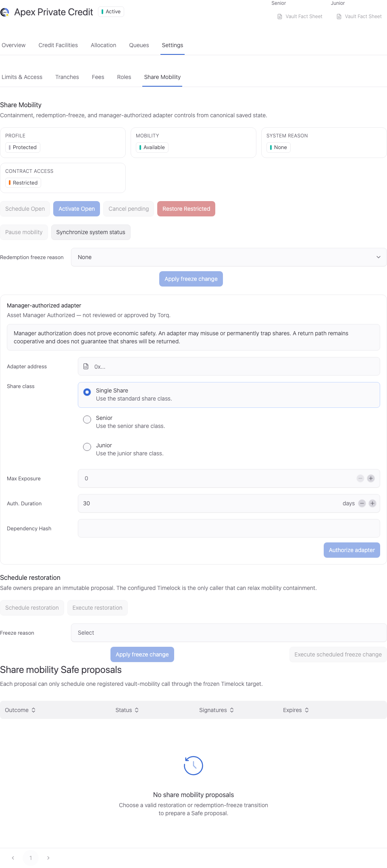
Task: Open the Fees sub-tab
Action: coord(98,77)
